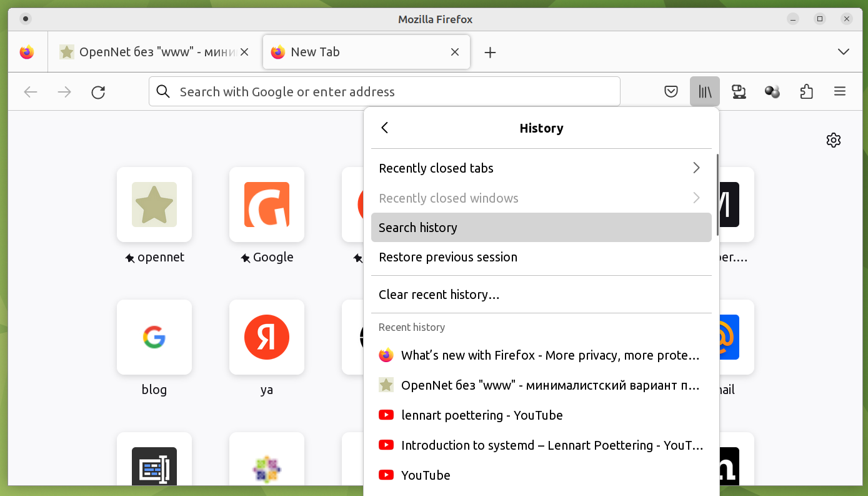Choose Restore previous session
Image resolution: width=868 pixels, height=496 pixels.
click(541, 257)
